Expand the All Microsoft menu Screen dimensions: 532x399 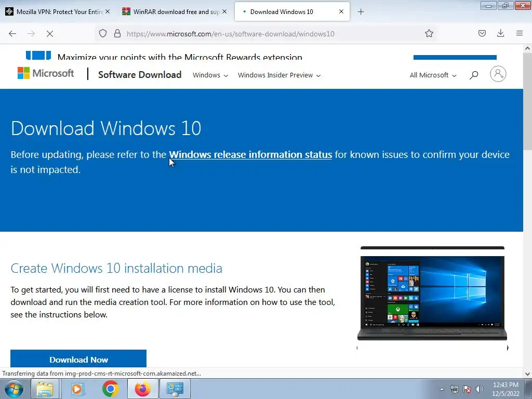(433, 75)
